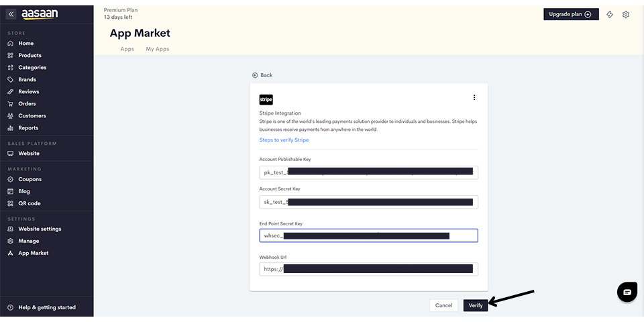Viewport: 644px width, 322px height.
Task: Focus the Webhook Url input field
Action: pyautogui.click(x=368, y=269)
